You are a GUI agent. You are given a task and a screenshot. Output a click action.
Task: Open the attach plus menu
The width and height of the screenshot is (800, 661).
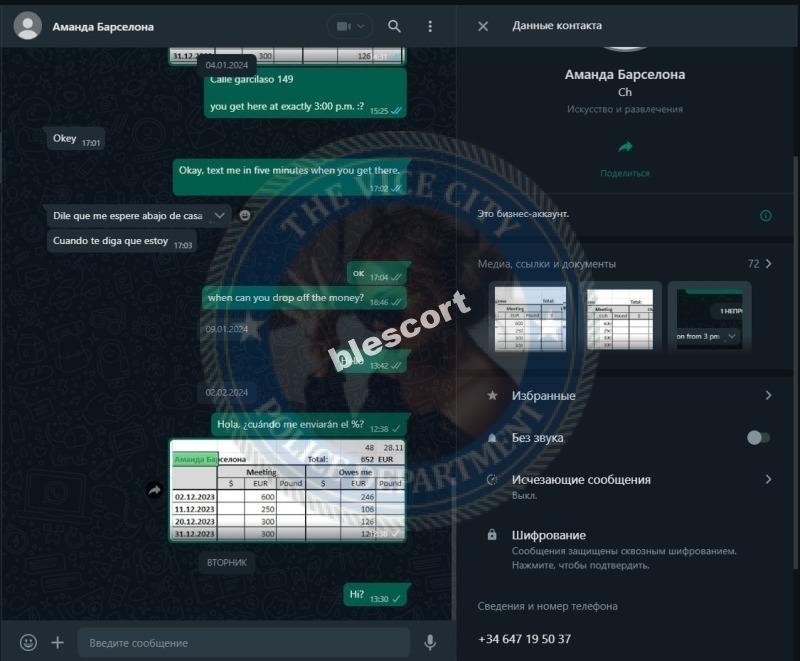(x=58, y=643)
